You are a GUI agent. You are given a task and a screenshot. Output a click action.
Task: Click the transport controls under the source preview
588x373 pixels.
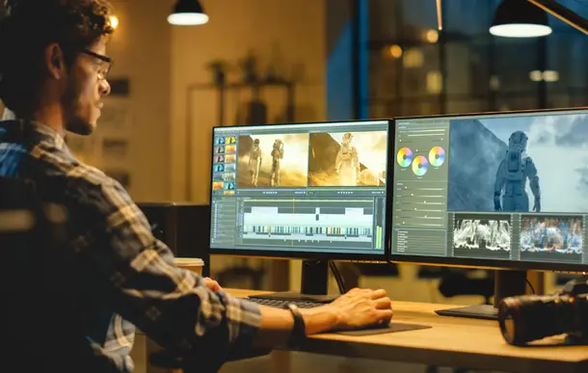point(270,193)
